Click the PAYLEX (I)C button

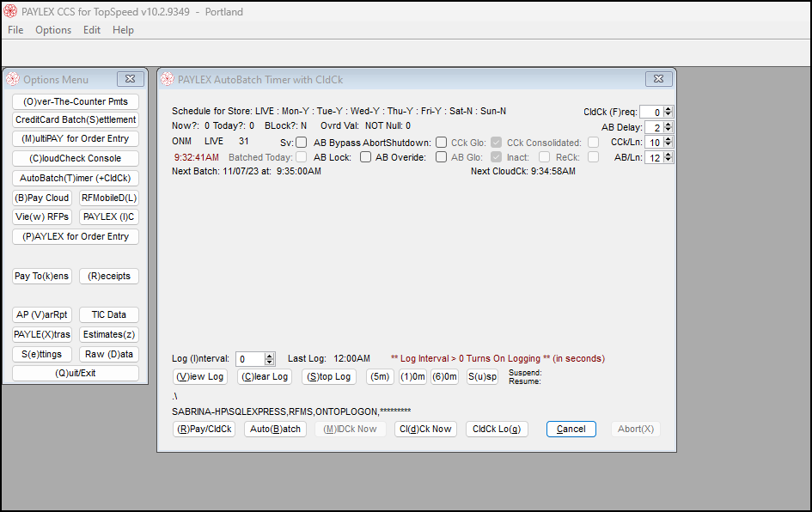tap(109, 217)
